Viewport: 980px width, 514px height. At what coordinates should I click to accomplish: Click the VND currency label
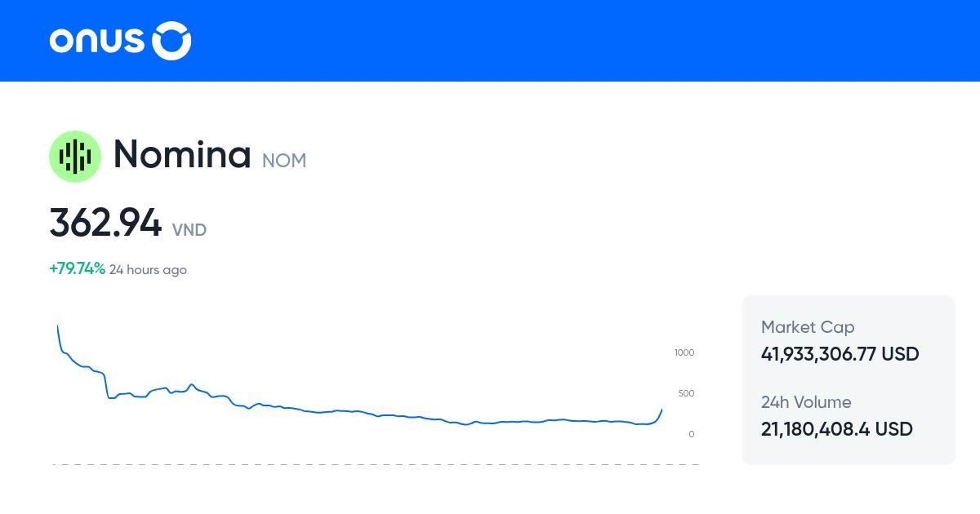coord(189,231)
